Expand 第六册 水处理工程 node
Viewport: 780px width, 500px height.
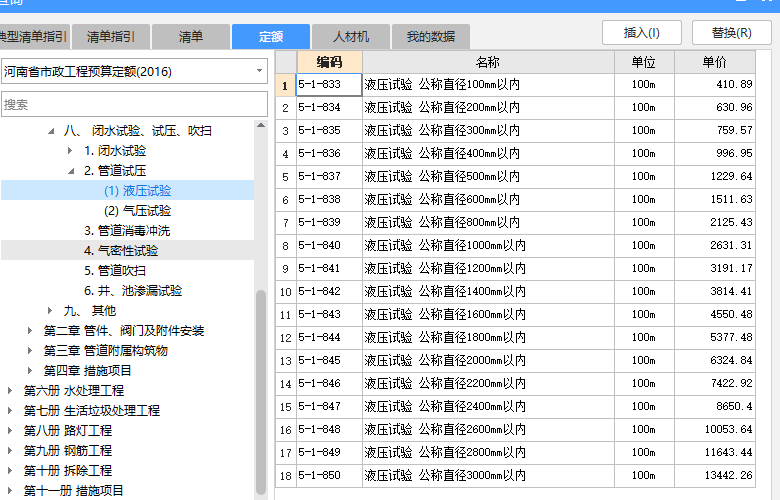pos(10,391)
